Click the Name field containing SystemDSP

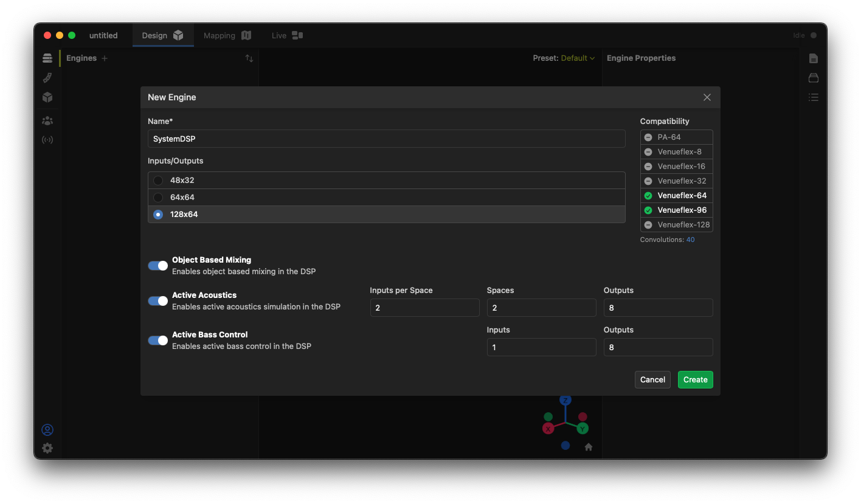[x=386, y=139]
